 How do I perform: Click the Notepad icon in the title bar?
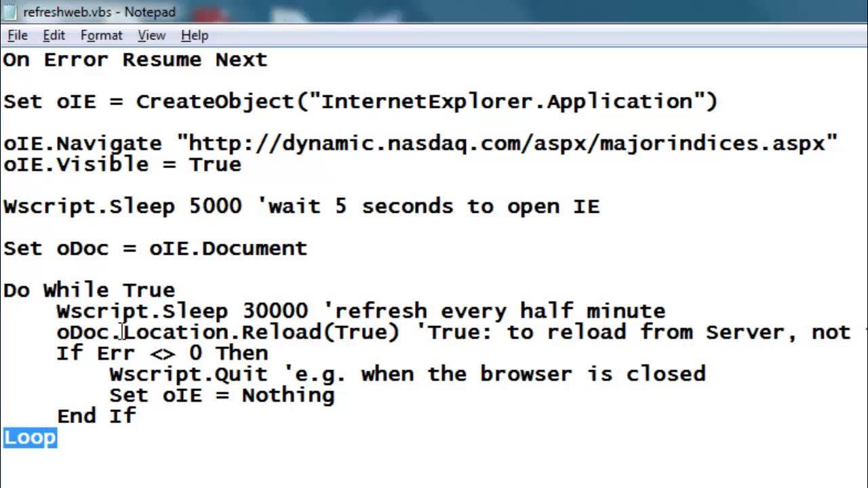click(11, 12)
